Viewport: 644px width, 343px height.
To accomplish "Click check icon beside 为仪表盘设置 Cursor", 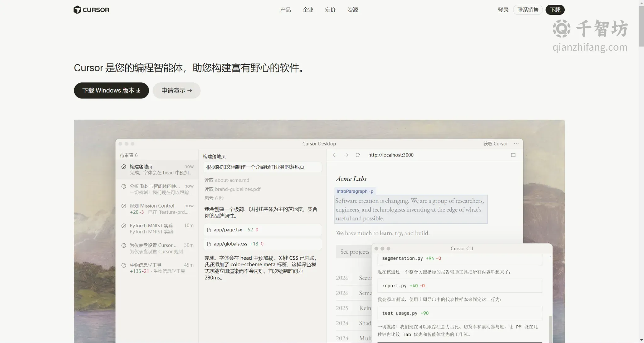I will pos(124,245).
